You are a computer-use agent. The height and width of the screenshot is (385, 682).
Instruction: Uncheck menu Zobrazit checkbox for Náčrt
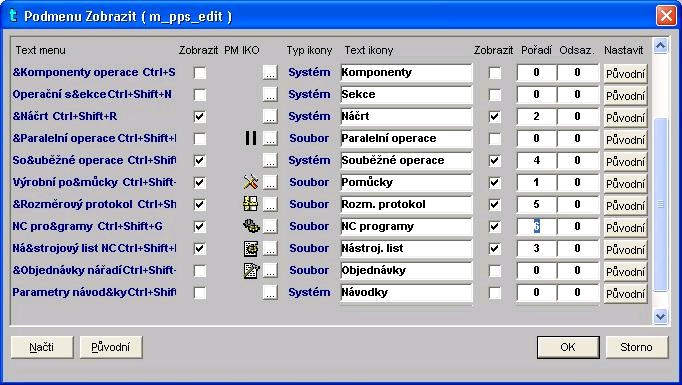pos(200,117)
